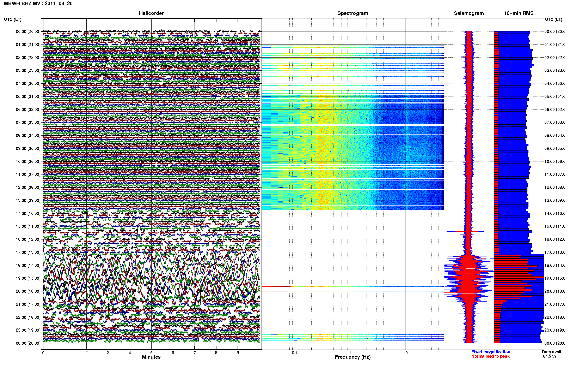Click the left '14:00 (10:00)' time label
588x368 pixels.
[28, 213]
